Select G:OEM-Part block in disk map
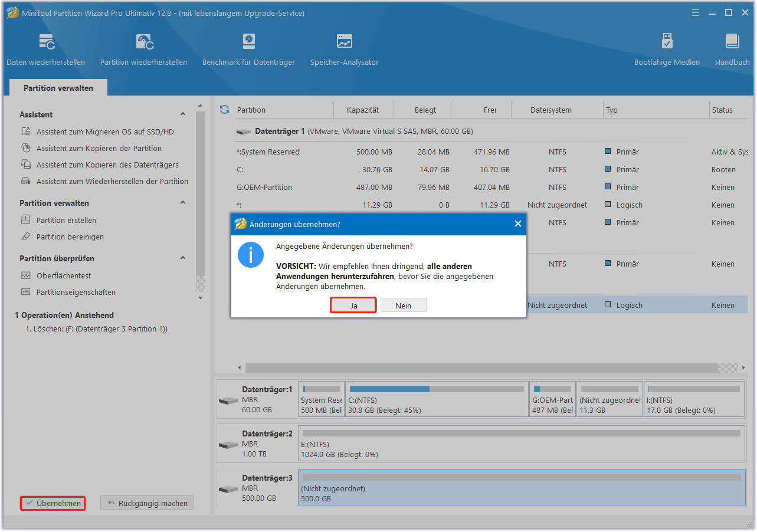The width and height of the screenshot is (757, 532). (553, 399)
